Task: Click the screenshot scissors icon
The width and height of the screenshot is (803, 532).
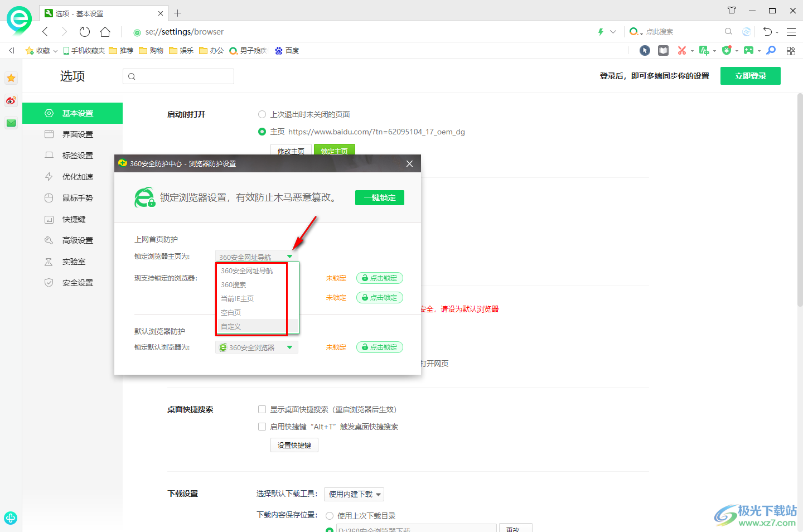Action: pos(681,50)
